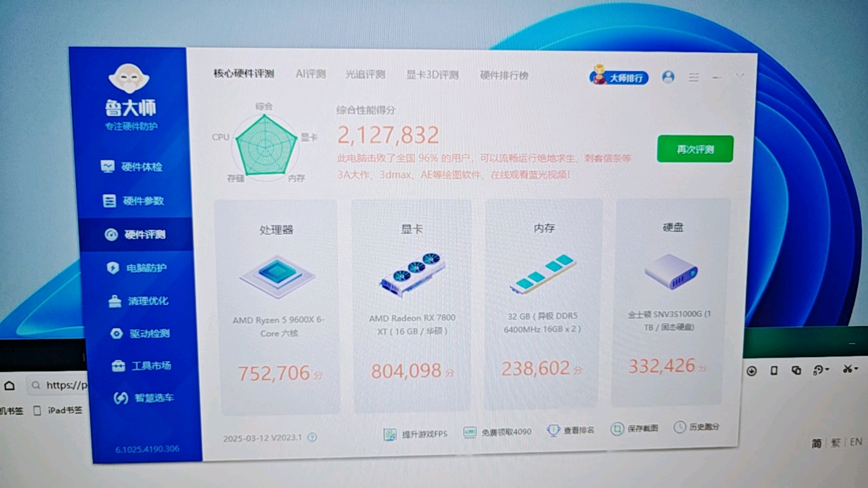Open the 大师排行 ranking button

(619, 77)
